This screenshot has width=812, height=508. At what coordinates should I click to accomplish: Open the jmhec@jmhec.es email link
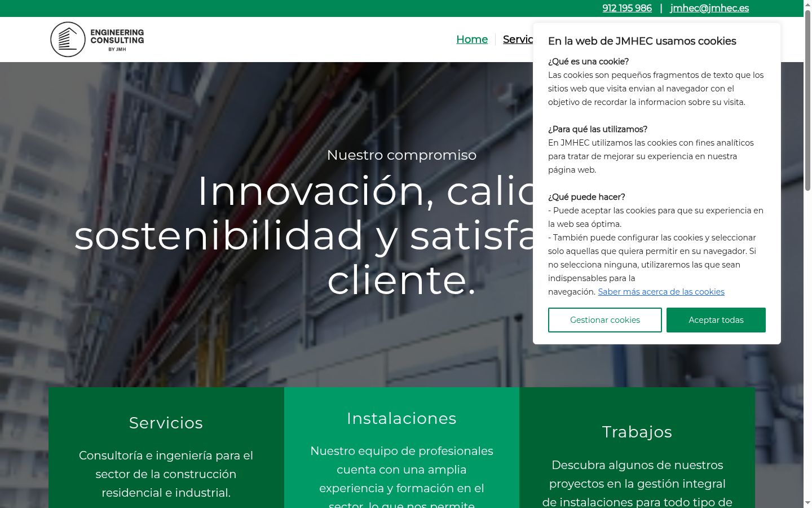point(709,8)
